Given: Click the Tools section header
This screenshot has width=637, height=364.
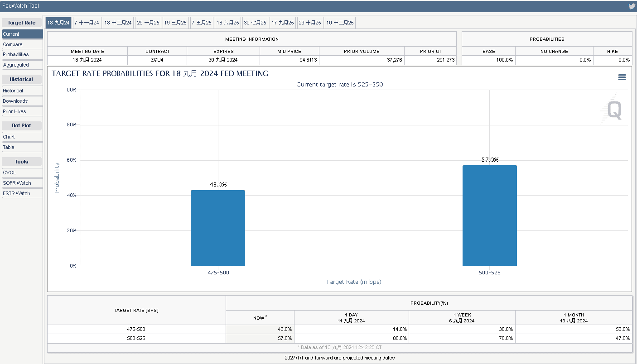Looking at the screenshot, I should [21, 162].
